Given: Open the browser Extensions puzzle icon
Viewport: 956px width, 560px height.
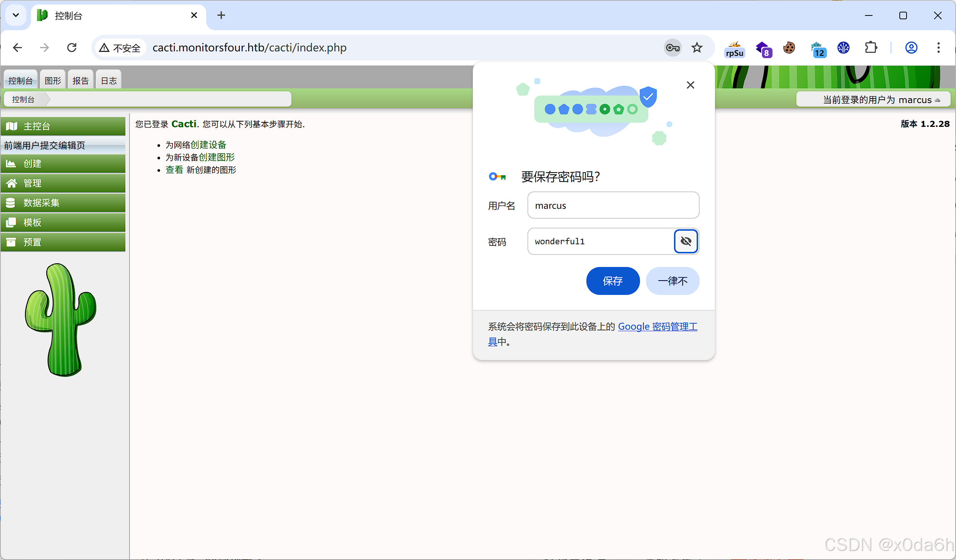Looking at the screenshot, I should click(870, 48).
